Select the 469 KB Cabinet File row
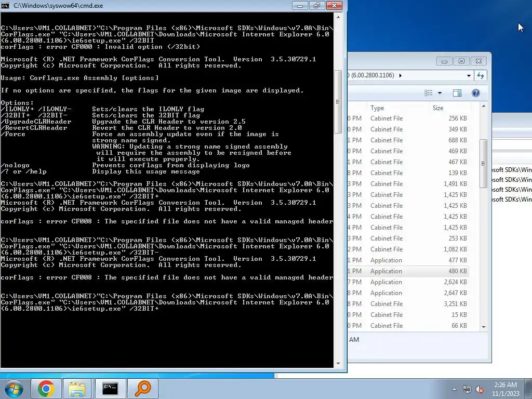 click(x=408, y=151)
